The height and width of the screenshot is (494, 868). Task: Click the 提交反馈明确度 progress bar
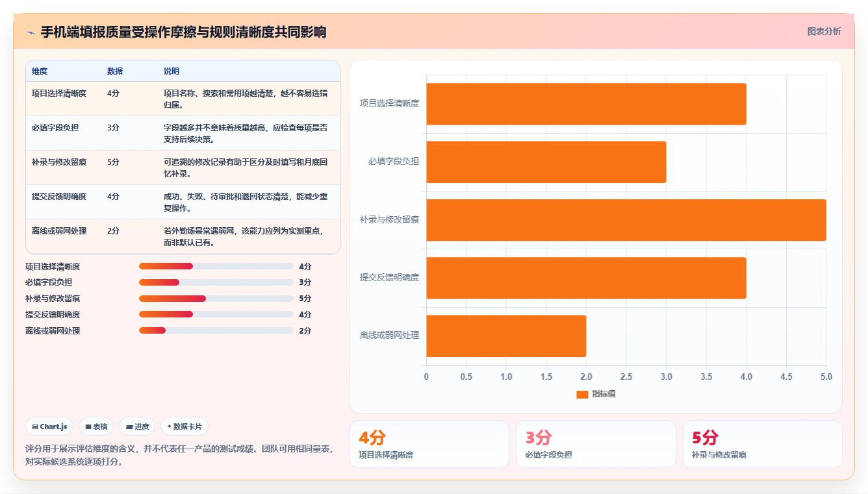click(216, 314)
